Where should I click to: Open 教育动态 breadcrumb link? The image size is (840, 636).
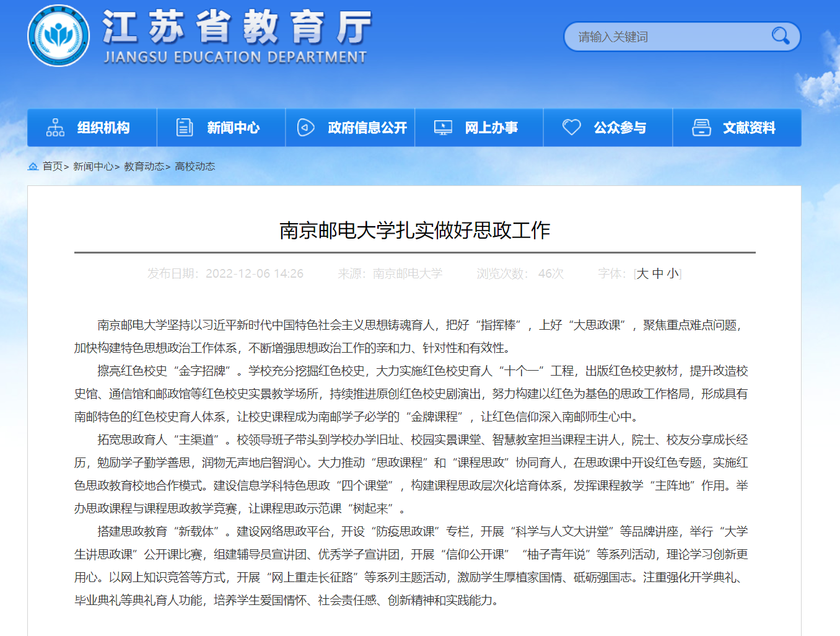coord(144,166)
